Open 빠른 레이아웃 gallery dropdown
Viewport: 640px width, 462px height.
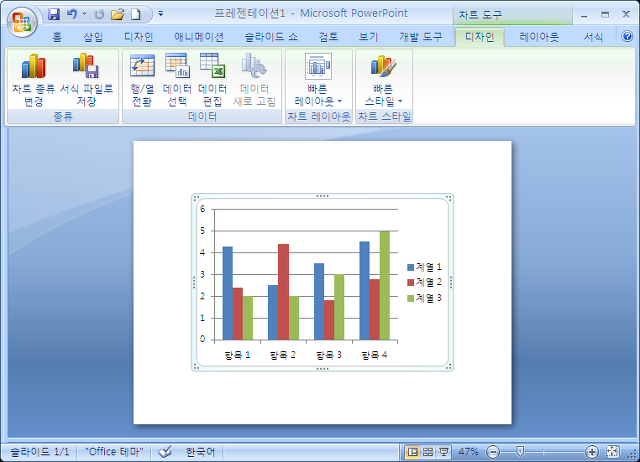tap(318, 80)
